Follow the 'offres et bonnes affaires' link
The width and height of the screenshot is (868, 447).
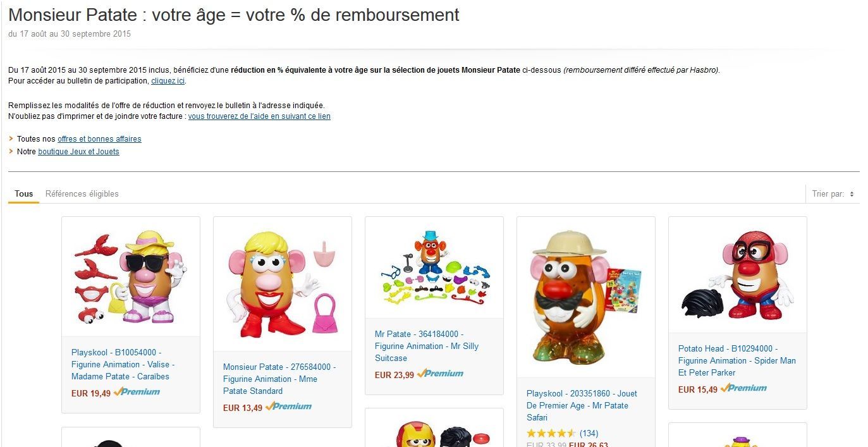(99, 139)
